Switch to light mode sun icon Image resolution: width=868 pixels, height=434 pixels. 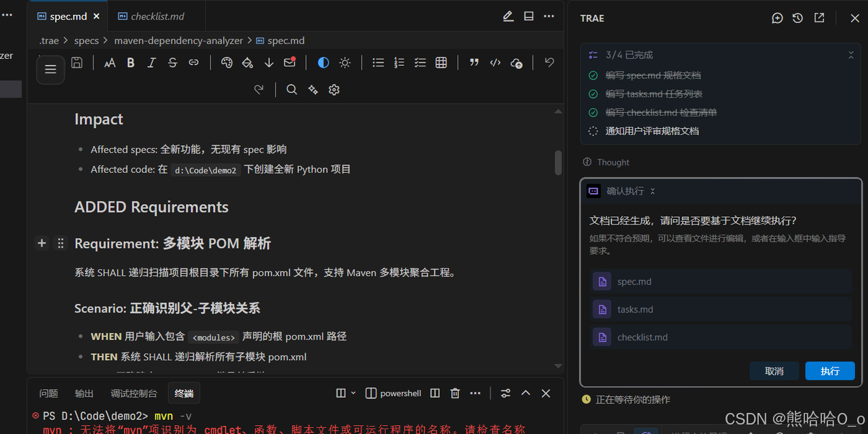[345, 62]
